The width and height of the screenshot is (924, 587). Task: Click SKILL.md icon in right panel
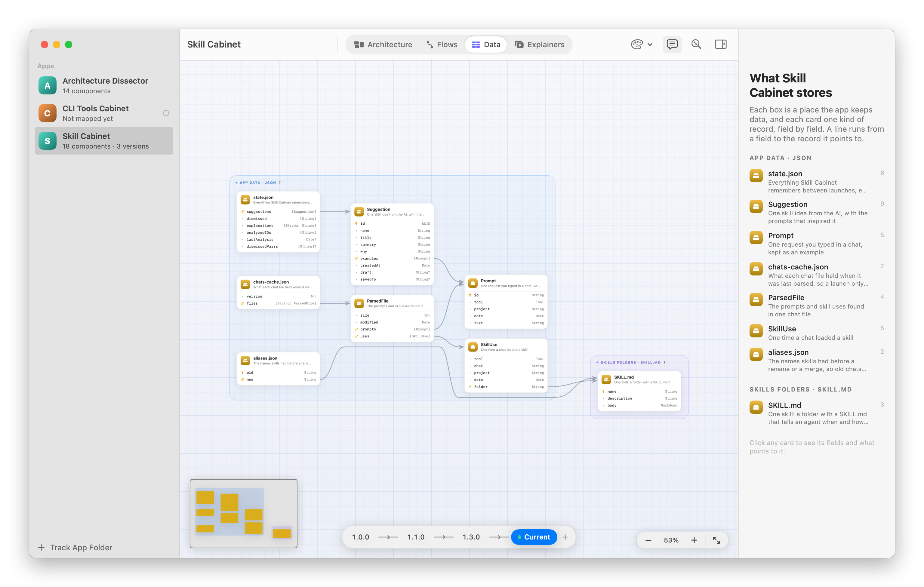click(x=756, y=407)
